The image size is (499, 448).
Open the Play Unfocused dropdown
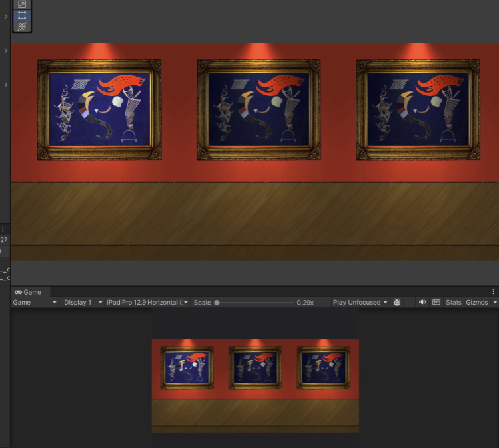pyautogui.click(x=360, y=302)
